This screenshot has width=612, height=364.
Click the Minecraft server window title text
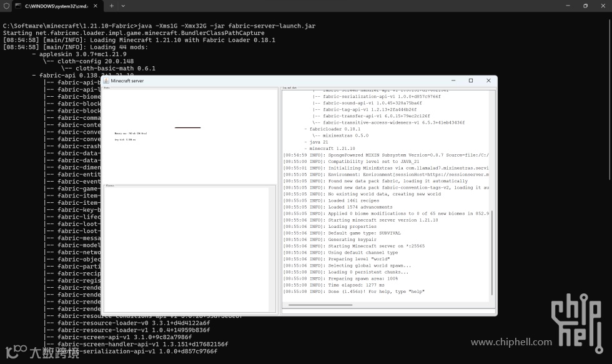coord(127,81)
